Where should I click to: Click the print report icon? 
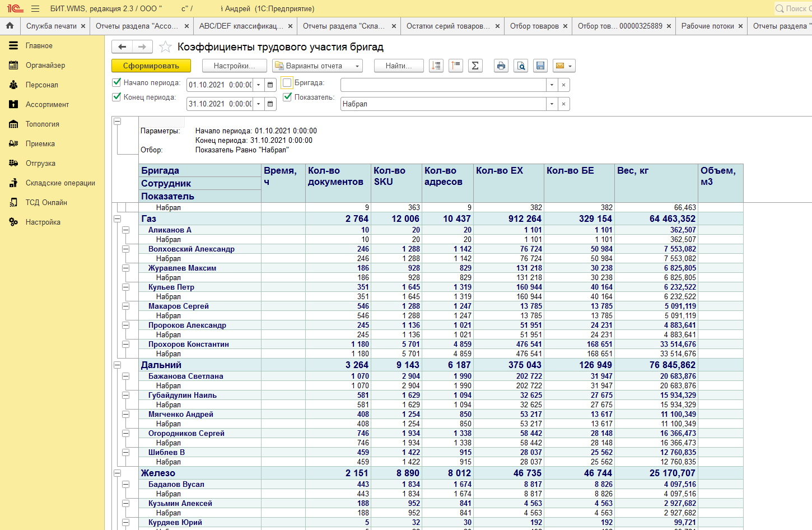click(x=501, y=66)
